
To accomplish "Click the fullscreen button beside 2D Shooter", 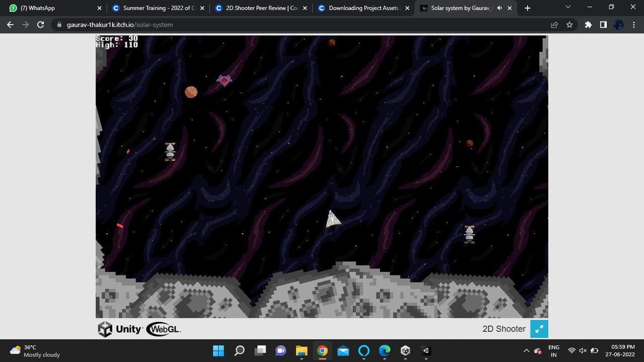I will 539,329.
